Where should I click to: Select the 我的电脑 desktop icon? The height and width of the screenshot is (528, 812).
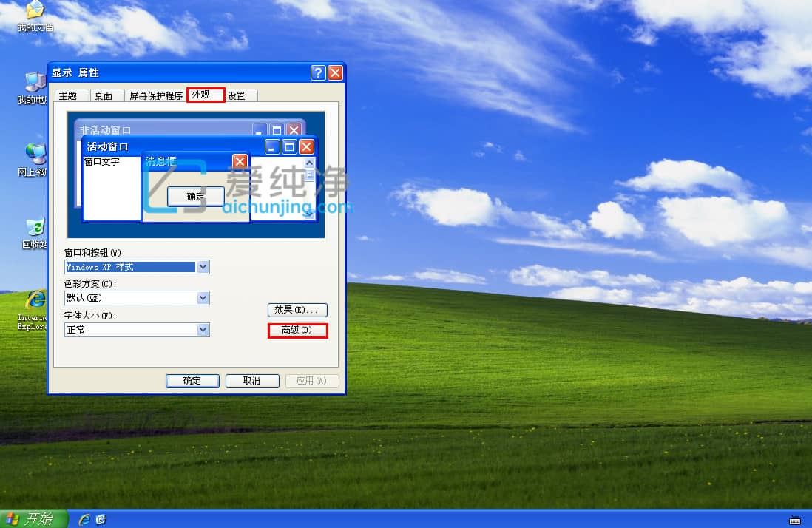point(33,88)
